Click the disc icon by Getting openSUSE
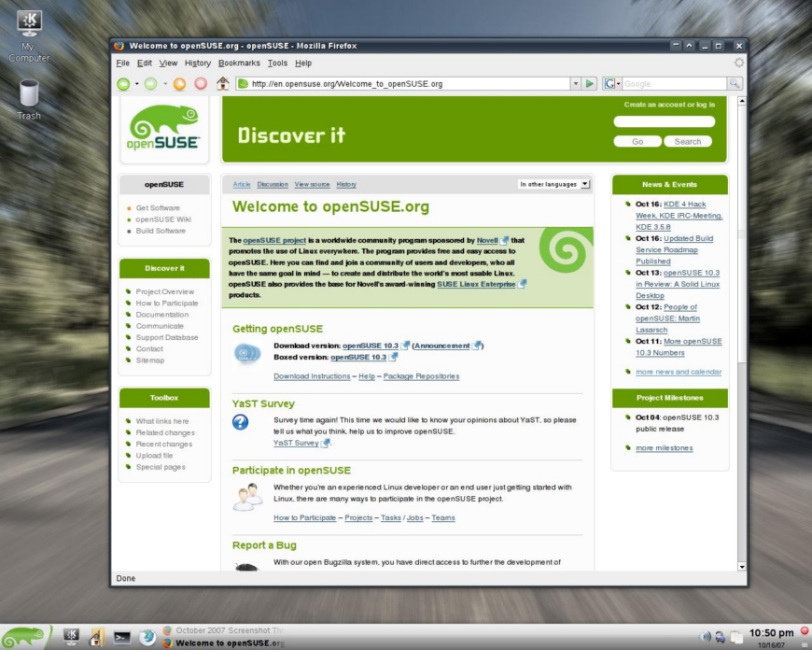 pyautogui.click(x=246, y=354)
